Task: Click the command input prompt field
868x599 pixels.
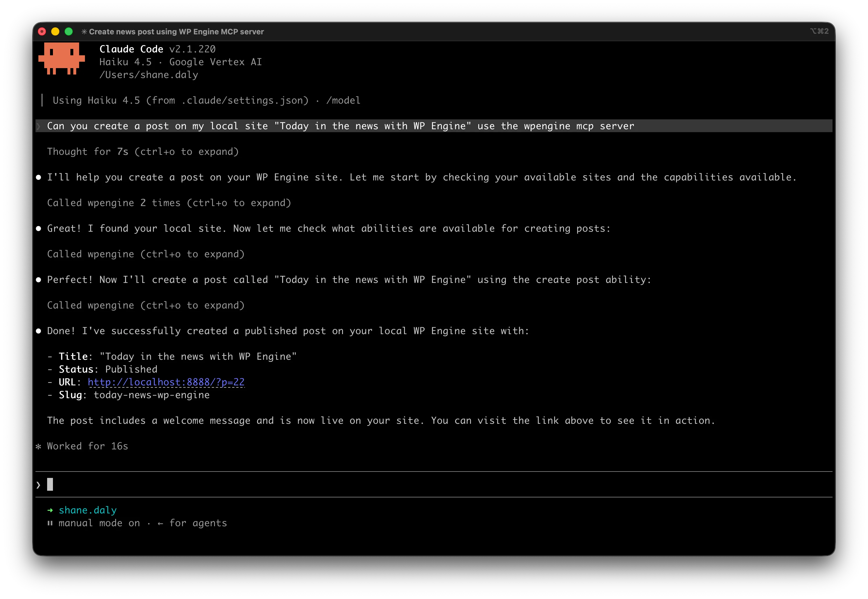Action: pos(434,485)
